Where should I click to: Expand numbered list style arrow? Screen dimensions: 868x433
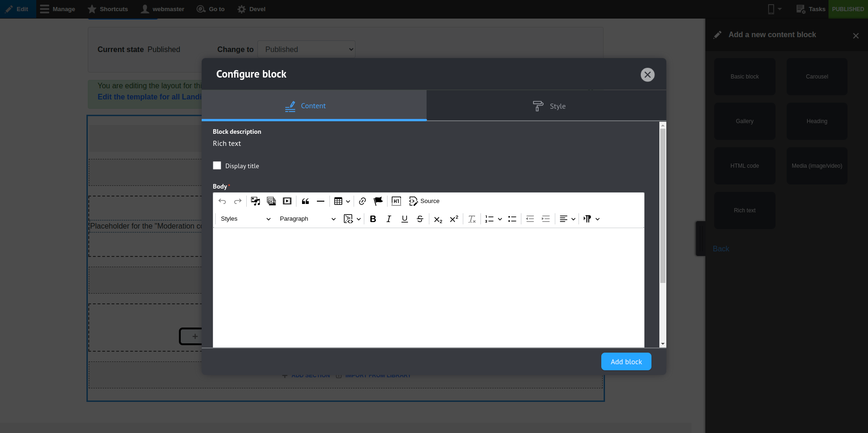[x=500, y=219]
